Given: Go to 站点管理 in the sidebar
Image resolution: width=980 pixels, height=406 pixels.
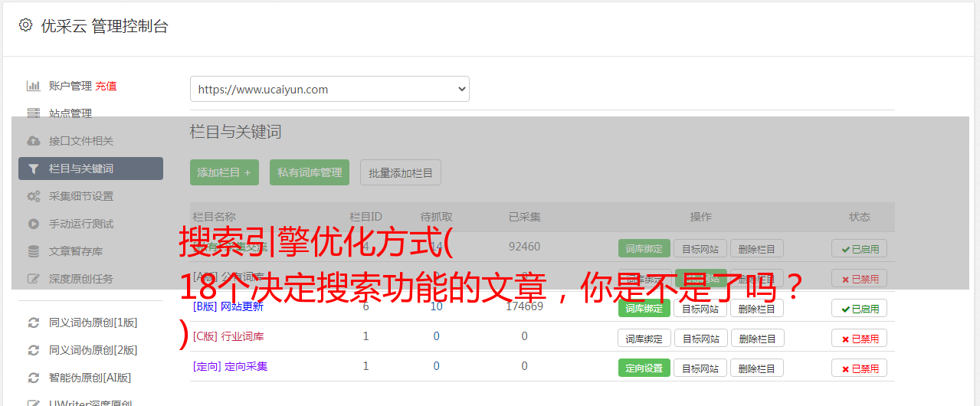Looking at the screenshot, I should (x=70, y=113).
